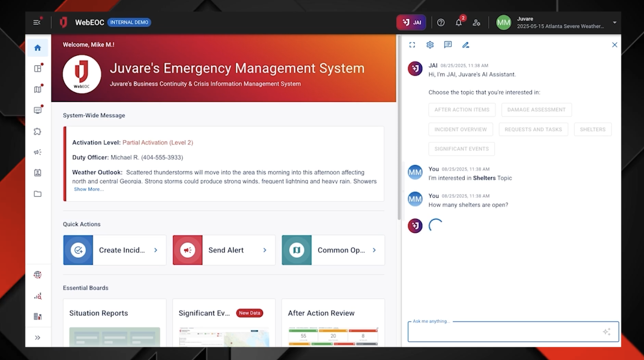Open the Help question mark icon
Screen dimensions: 644x360
[x=441, y=22]
